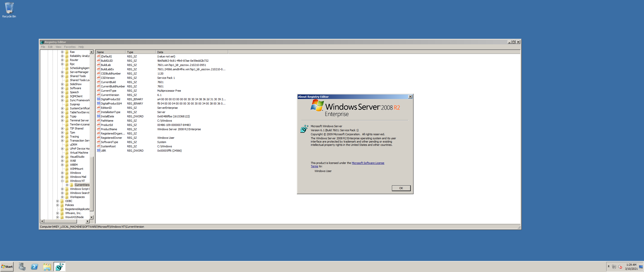Viewport: 644px width, 272px height.
Task: Select the RegisteredApplications key in tree
Action: click(x=77, y=209)
